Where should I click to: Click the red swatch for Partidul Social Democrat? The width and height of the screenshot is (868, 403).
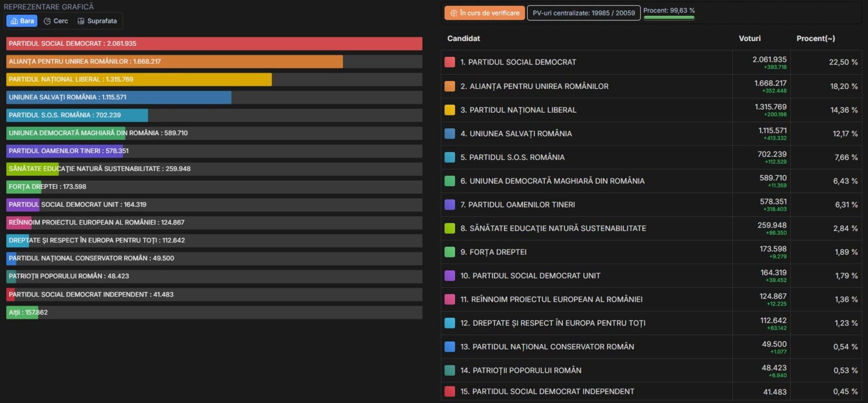(x=449, y=62)
